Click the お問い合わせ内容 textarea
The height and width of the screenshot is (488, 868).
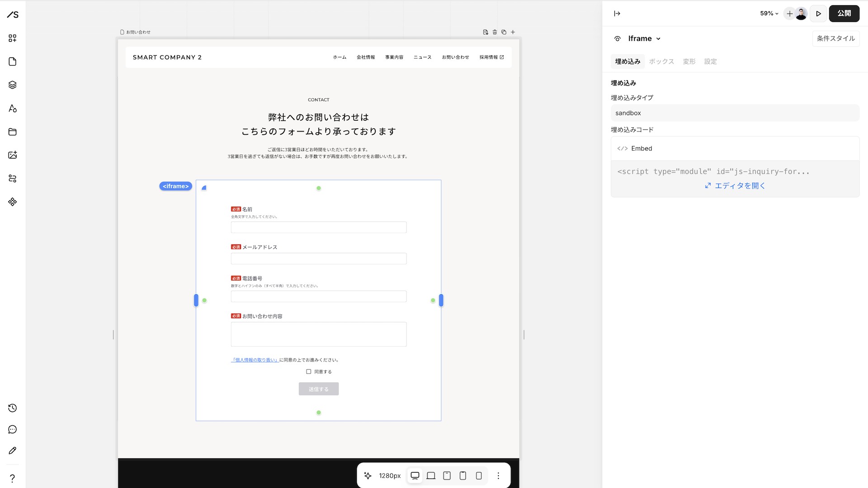319,334
